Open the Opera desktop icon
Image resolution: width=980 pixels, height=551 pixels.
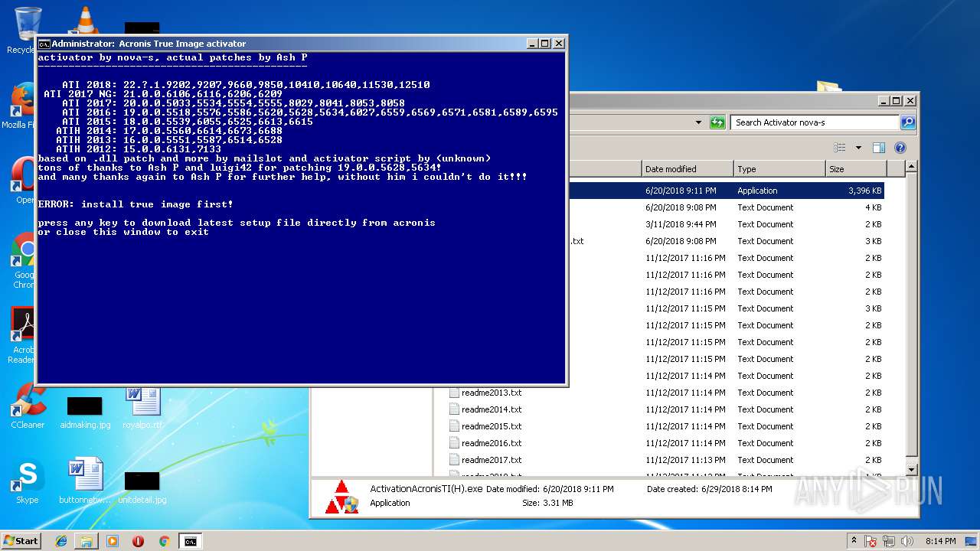coord(23,181)
